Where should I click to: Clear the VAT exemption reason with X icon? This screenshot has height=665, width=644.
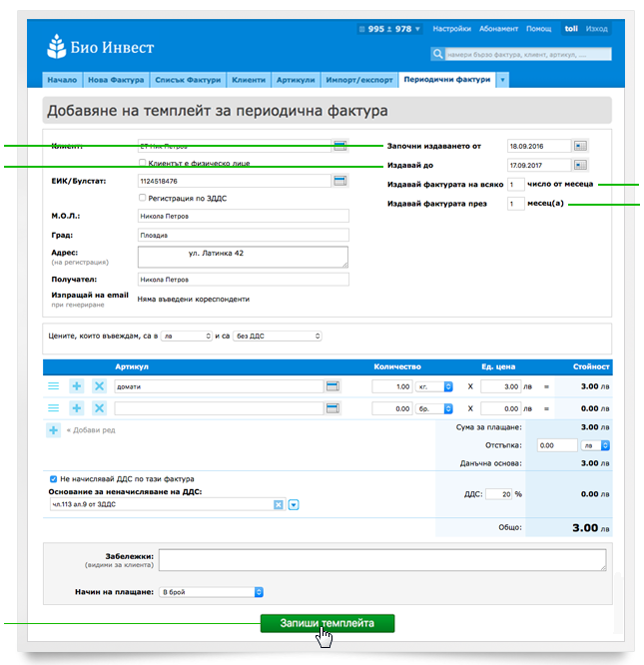[279, 505]
